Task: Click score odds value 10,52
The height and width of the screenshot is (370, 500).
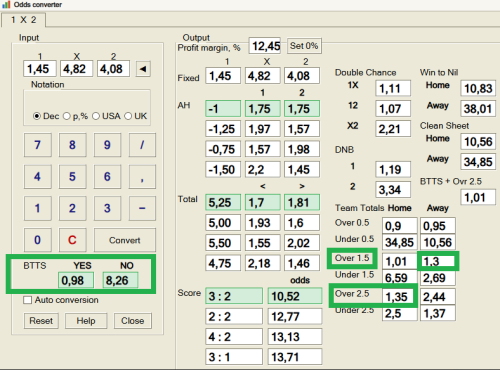Action: [x=295, y=296]
